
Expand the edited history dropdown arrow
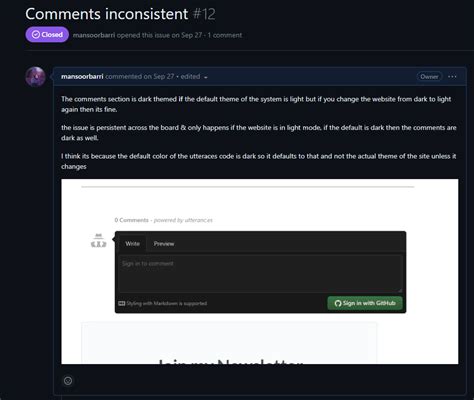pos(206,77)
